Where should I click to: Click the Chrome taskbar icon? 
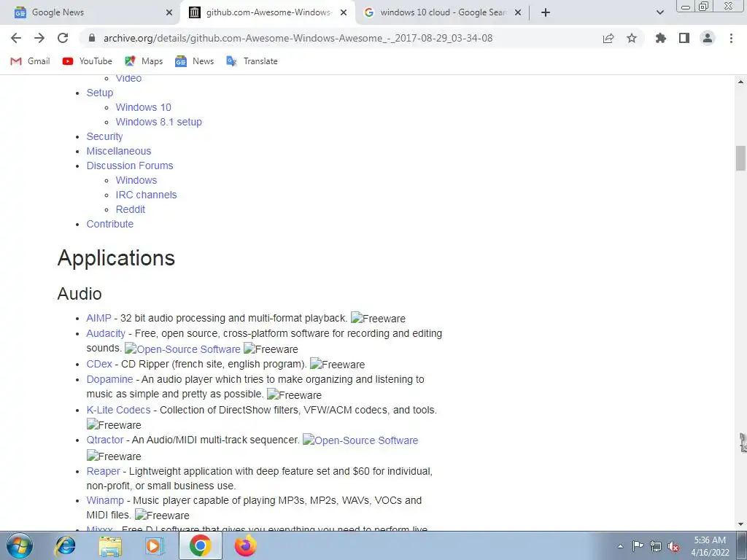point(200,545)
